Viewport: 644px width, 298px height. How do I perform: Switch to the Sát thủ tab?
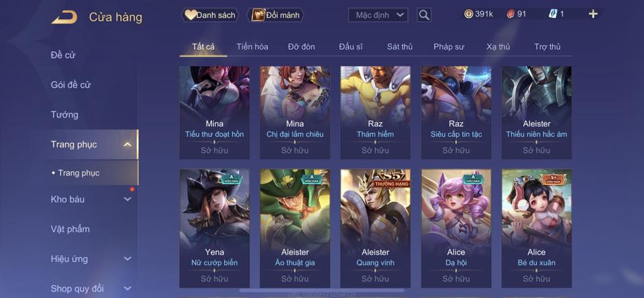tap(400, 47)
